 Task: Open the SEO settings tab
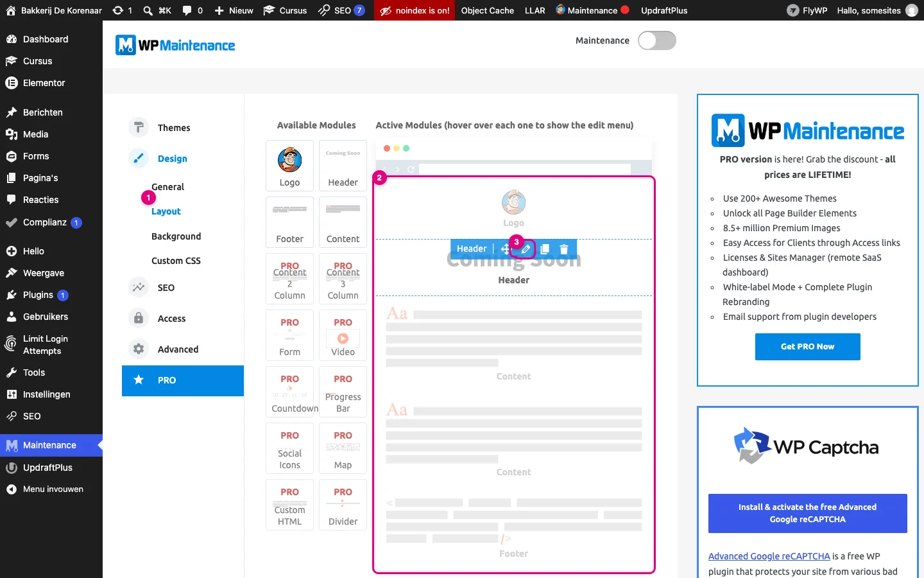coord(166,288)
